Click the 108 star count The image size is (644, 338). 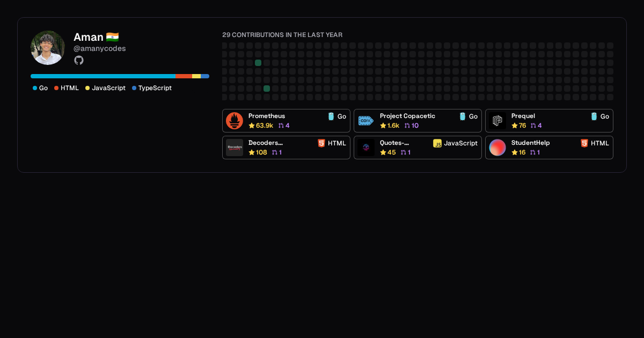(261, 152)
